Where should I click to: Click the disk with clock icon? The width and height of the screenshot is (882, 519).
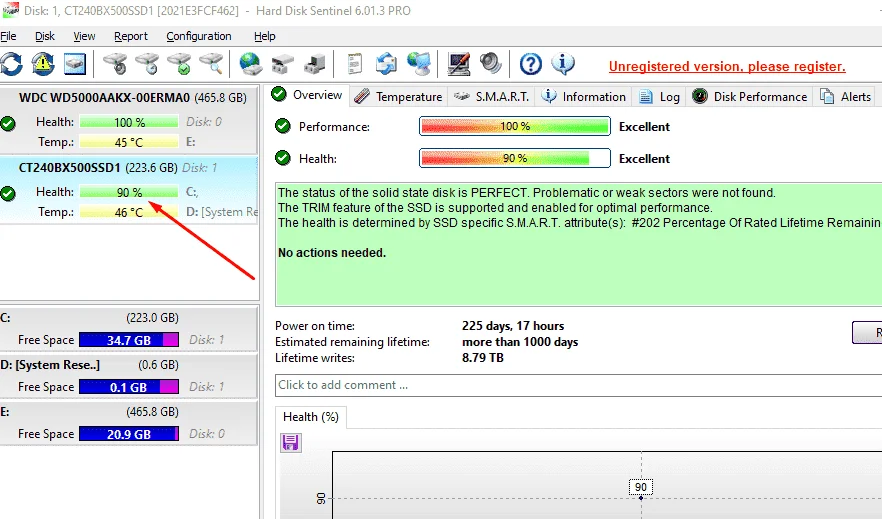point(147,64)
